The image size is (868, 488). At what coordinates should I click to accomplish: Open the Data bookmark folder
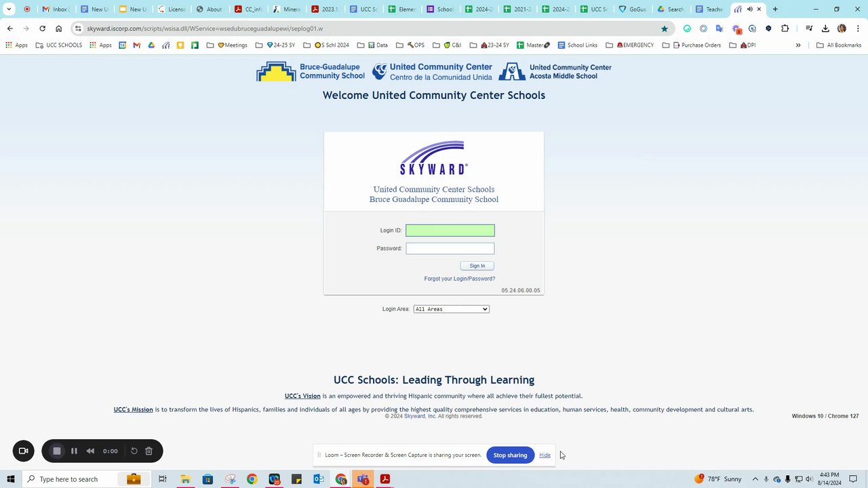[x=372, y=45]
